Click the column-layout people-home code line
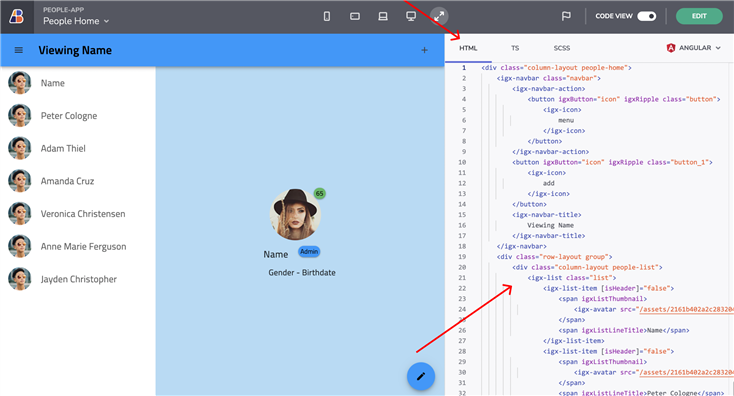The width and height of the screenshot is (734, 396). point(557,68)
